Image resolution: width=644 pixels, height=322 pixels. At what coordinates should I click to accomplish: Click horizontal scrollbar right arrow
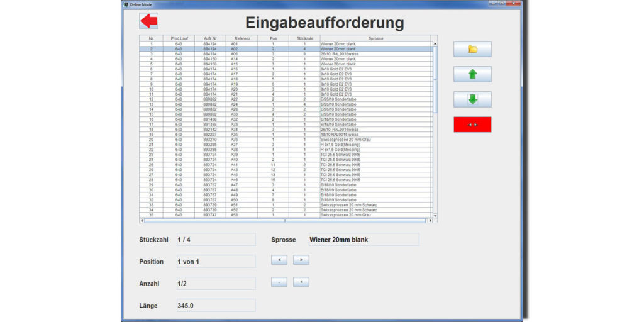[x=430, y=221]
